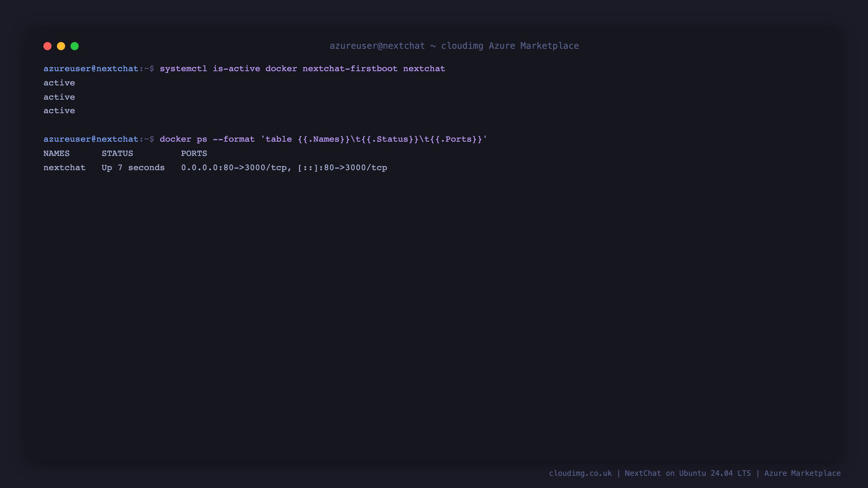Click the terminal title 'azureuser@nextchat ~ cloudimg Azure Marketplace'
The width and height of the screenshot is (868, 488).
pyautogui.click(x=454, y=46)
